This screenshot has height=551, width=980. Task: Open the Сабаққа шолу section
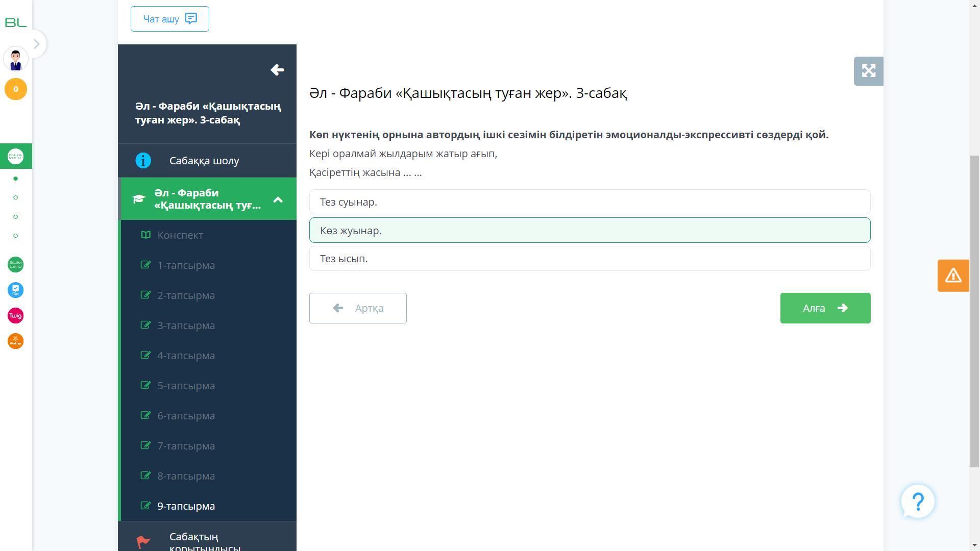(204, 161)
